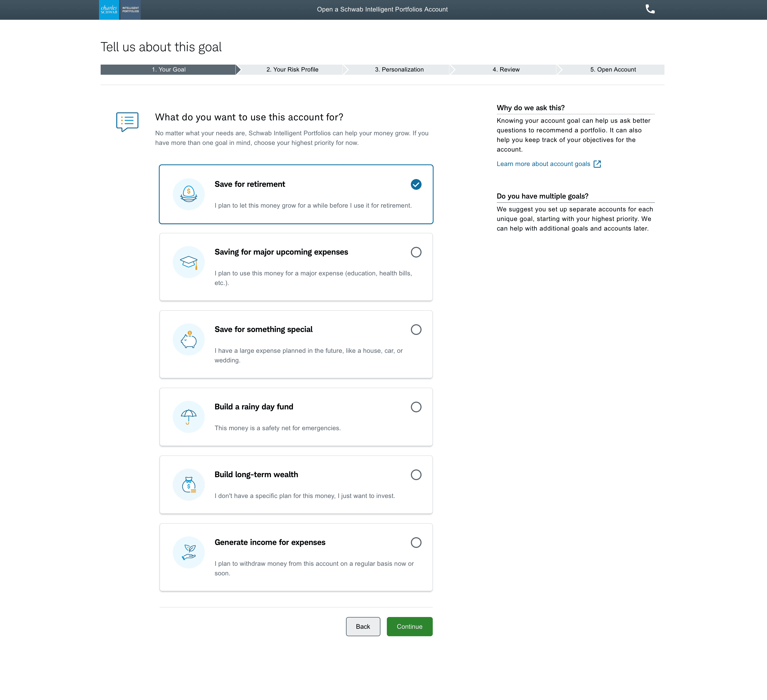Image resolution: width=767 pixels, height=700 pixels.
Task: Go to step 1. Your Goal
Action: [x=168, y=70]
